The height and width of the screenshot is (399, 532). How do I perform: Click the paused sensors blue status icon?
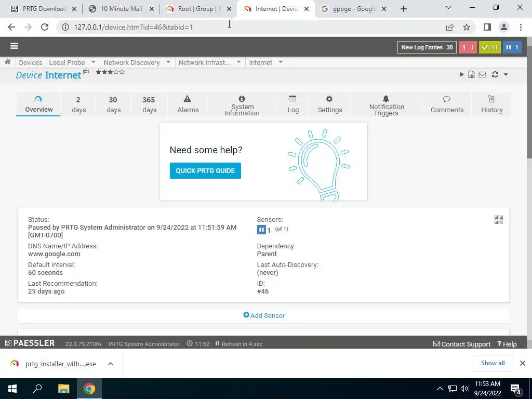(261, 230)
